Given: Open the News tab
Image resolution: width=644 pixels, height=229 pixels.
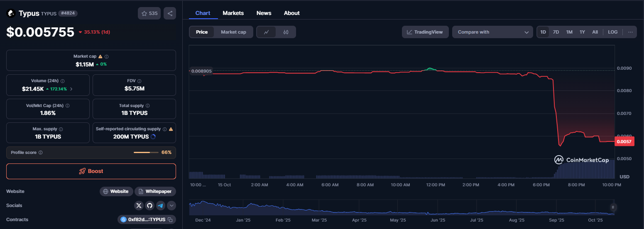Looking at the screenshot, I should coord(264,13).
